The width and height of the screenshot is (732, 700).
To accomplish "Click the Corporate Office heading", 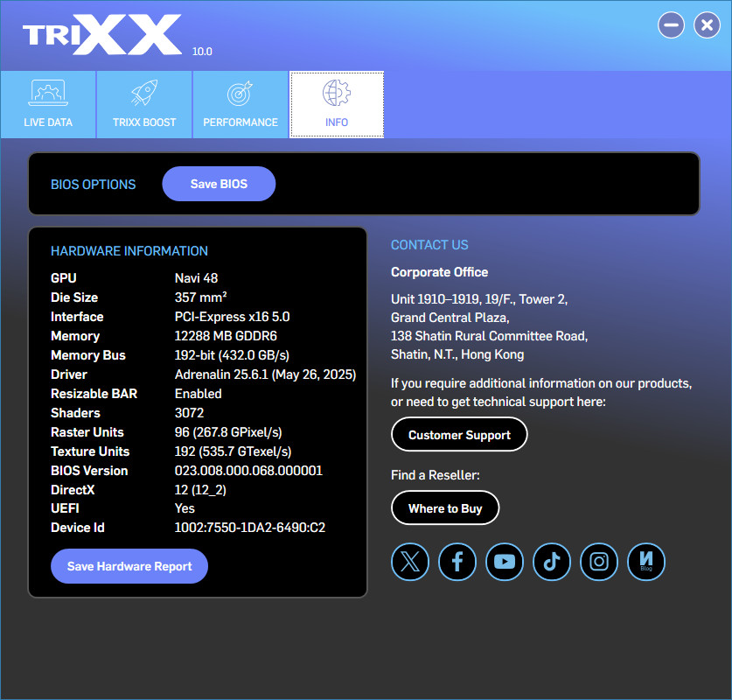I will click(x=439, y=272).
